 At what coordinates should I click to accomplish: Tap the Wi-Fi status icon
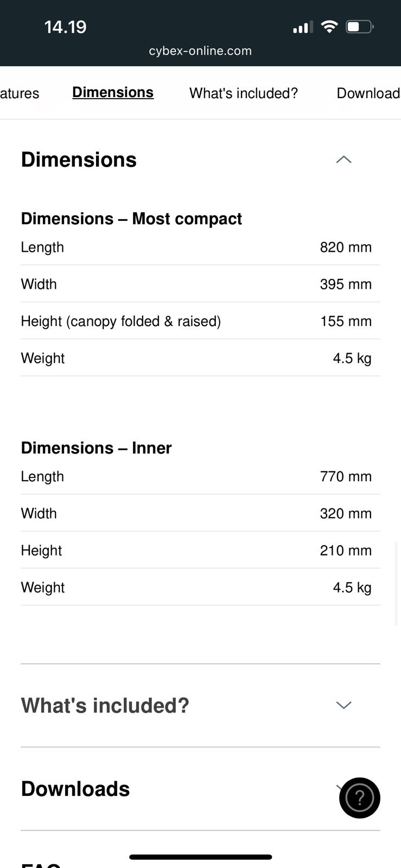[329, 27]
